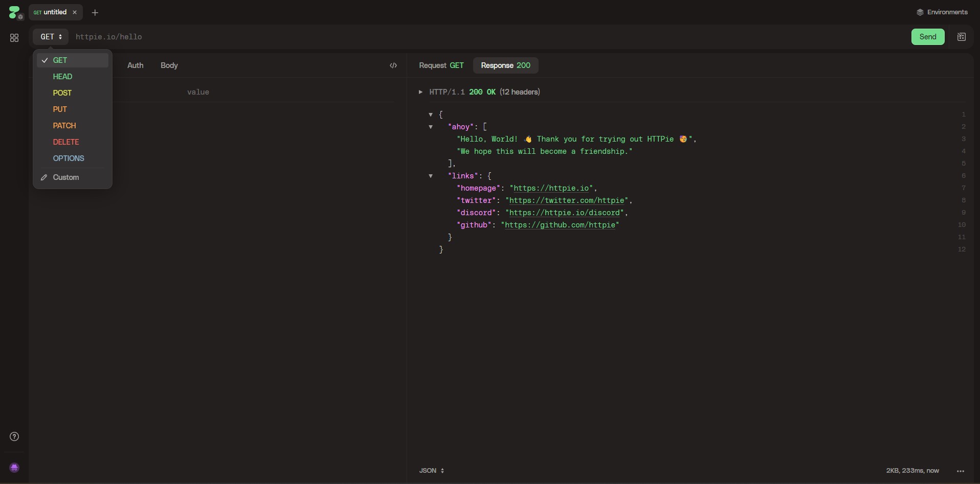Image resolution: width=980 pixels, height=484 pixels.
Task: Open the twitter.com/httpie link
Action: point(567,200)
